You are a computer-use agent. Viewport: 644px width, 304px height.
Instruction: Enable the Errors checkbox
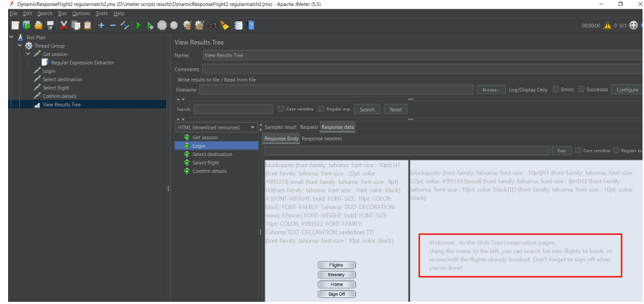tap(555, 89)
